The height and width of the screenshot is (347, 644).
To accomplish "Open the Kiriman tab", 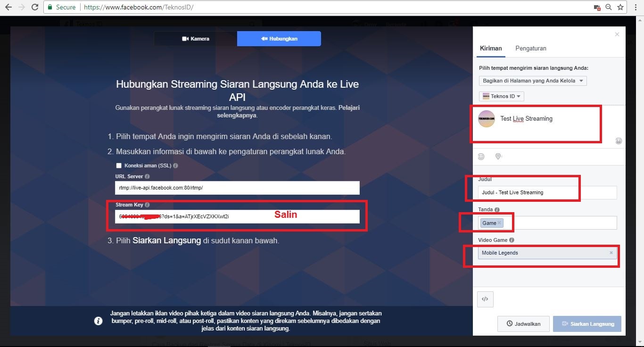I will [491, 48].
